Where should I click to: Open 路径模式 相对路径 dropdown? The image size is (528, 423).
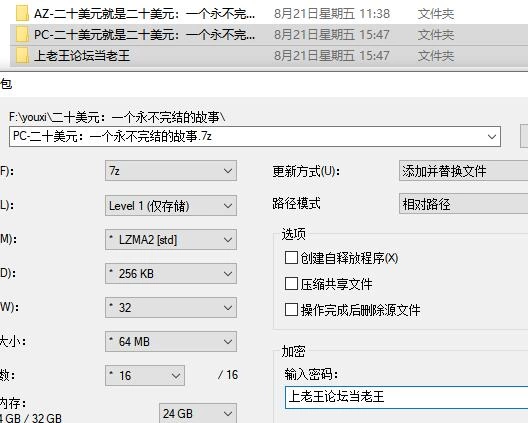point(463,204)
